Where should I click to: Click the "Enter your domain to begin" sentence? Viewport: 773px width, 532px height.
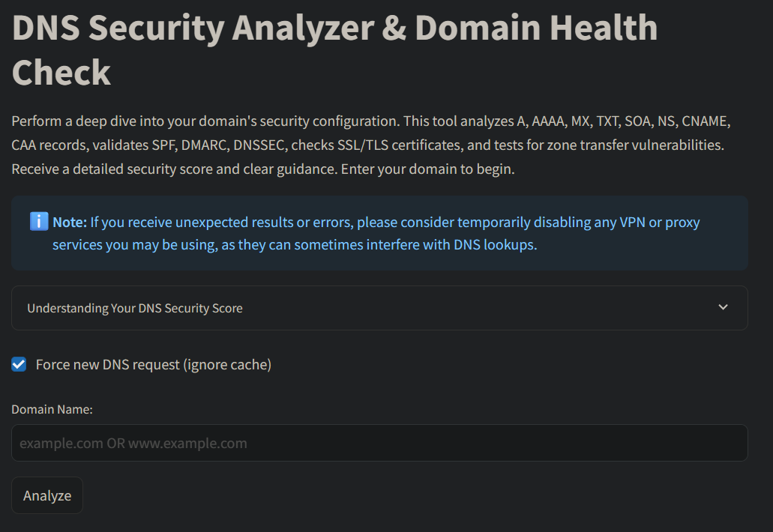(x=427, y=169)
